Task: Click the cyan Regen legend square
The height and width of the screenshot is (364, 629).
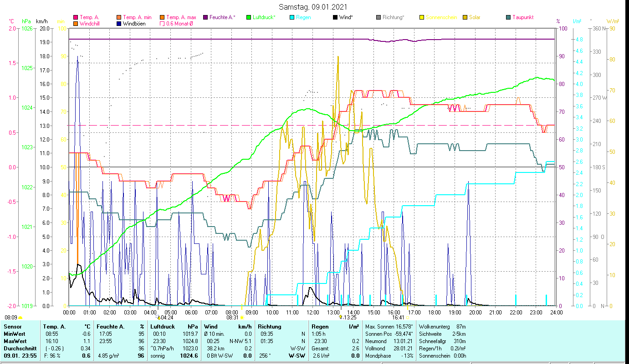Action: coord(292,17)
